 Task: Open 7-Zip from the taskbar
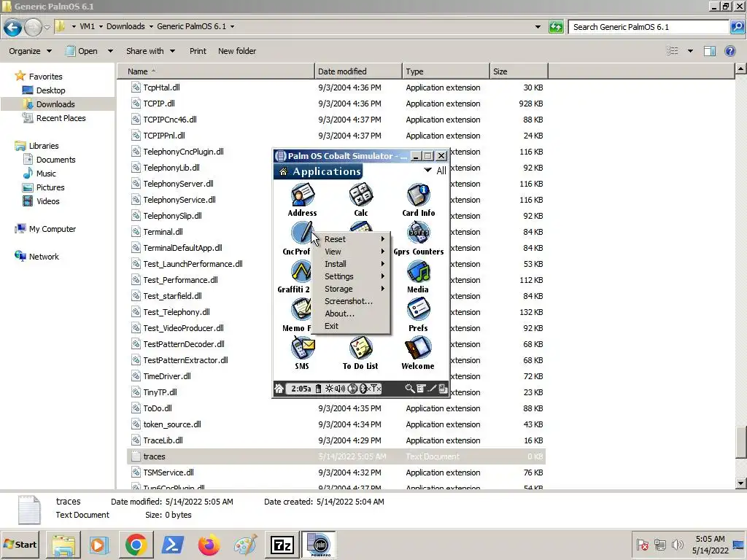coord(282,545)
